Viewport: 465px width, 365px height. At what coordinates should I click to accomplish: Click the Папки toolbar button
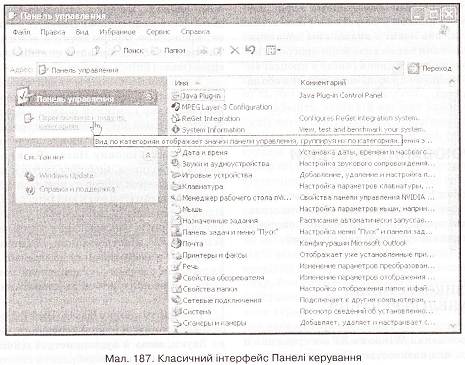168,51
